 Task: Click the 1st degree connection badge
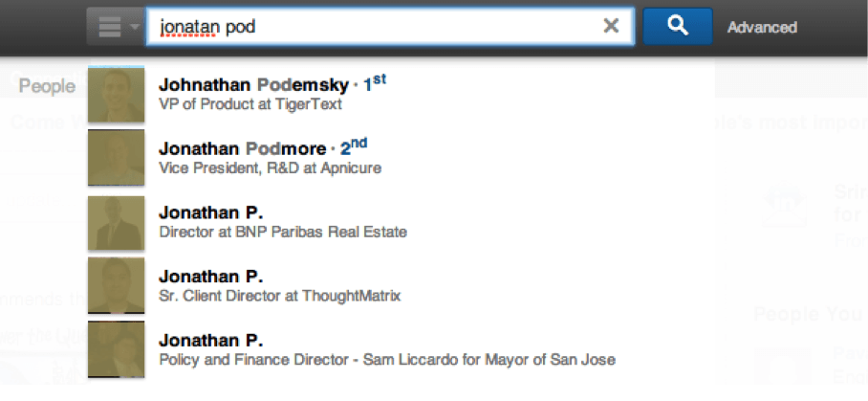coord(375,83)
